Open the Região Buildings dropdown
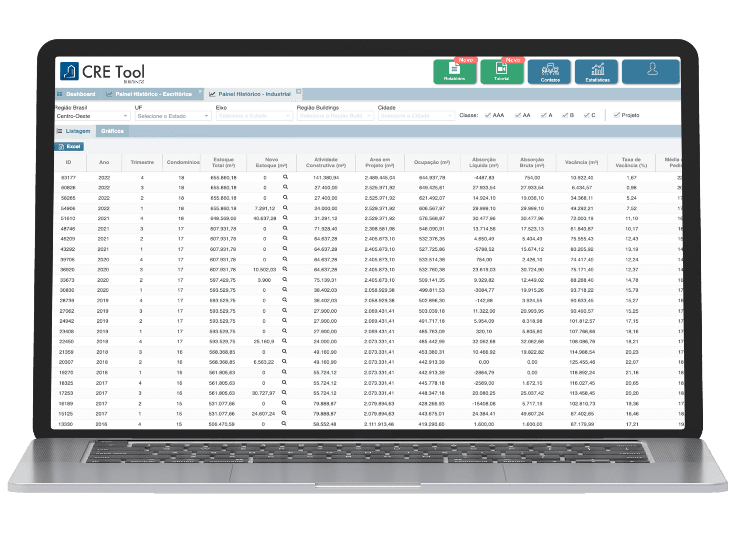This screenshot has height=552, width=736. pyautogui.click(x=335, y=116)
